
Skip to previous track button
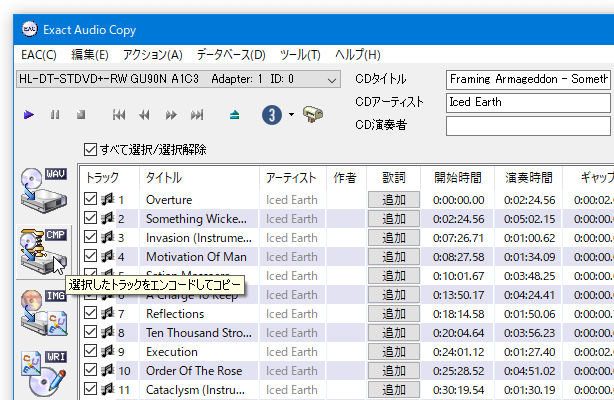[x=119, y=115]
